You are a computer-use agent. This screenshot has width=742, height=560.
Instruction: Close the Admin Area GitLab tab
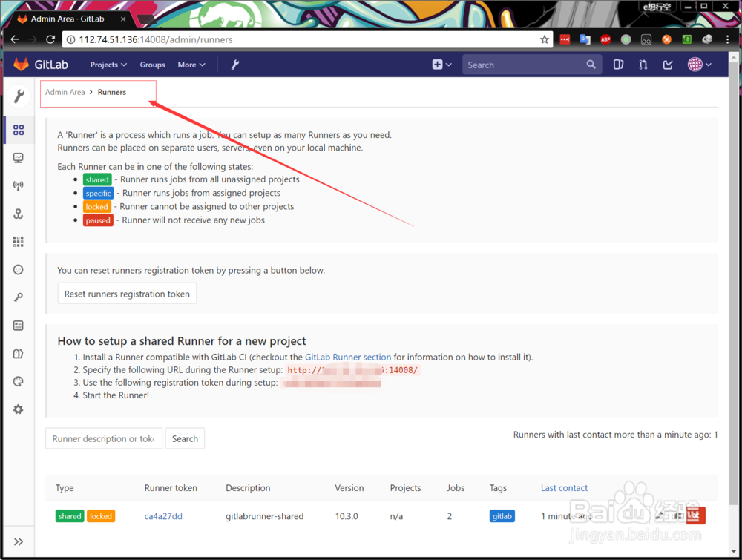(x=123, y=19)
